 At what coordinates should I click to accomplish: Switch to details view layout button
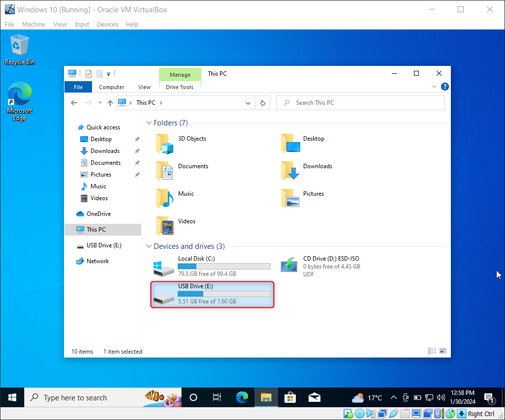(x=432, y=351)
